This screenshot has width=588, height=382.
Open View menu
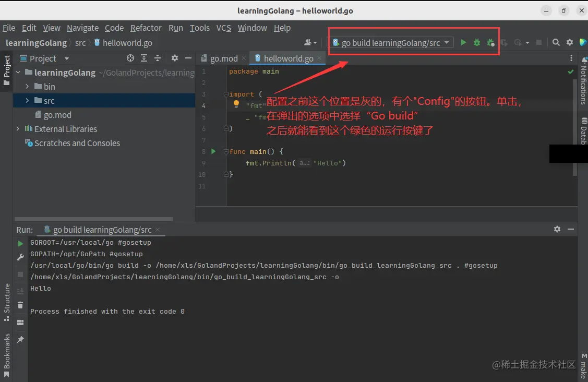tap(52, 28)
